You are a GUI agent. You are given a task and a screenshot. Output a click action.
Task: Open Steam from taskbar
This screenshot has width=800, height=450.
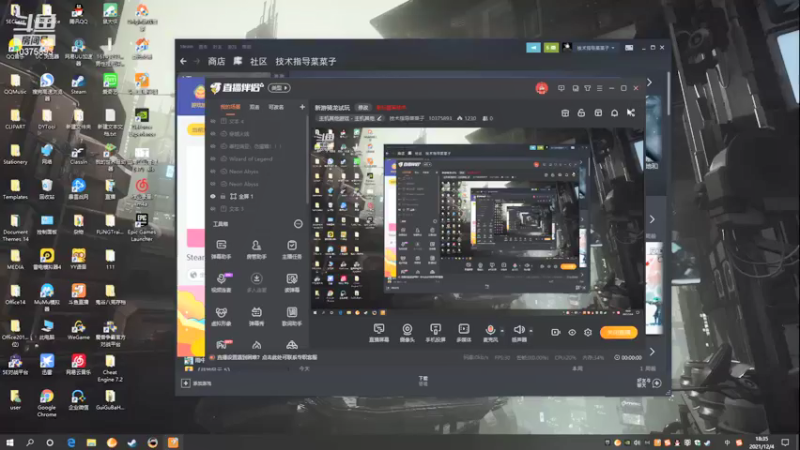(x=132, y=442)
